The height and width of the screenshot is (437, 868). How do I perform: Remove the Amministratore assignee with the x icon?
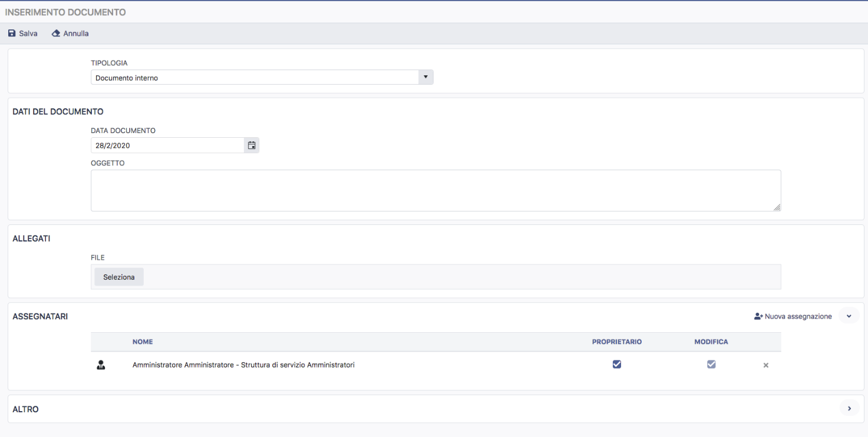[x=765, y=366]
